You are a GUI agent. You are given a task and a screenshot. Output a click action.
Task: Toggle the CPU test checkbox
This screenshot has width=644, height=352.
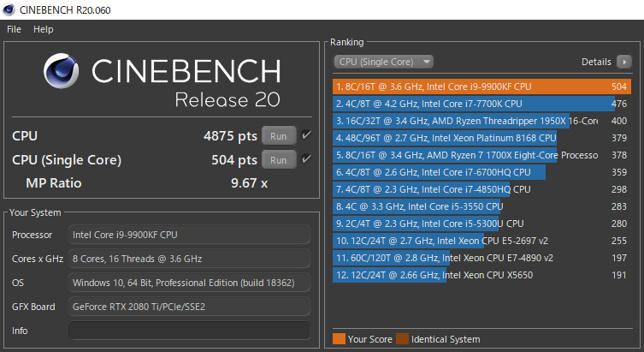pos(306,135)
